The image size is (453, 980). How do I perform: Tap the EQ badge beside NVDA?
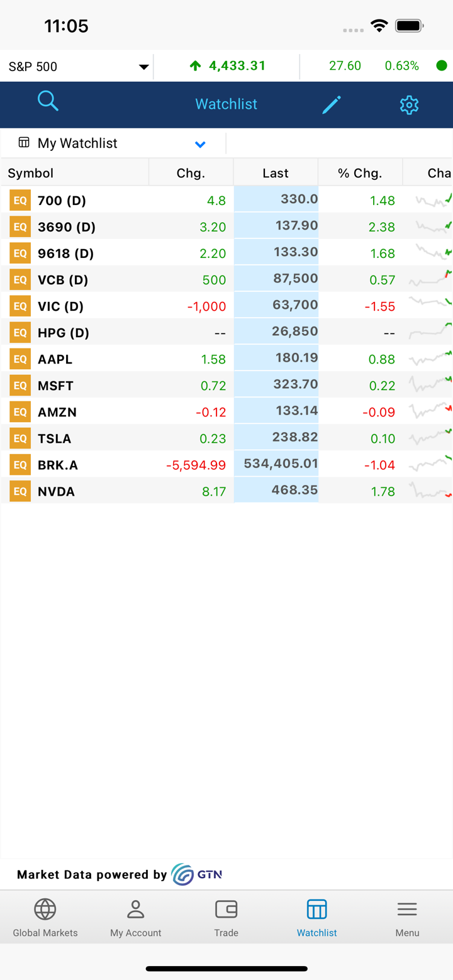tap(20, 491)
